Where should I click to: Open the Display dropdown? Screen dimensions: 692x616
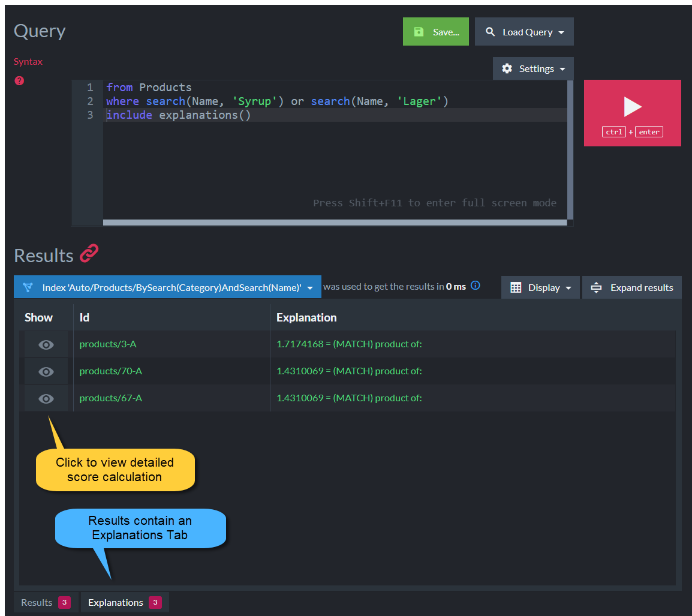[540, 287]
